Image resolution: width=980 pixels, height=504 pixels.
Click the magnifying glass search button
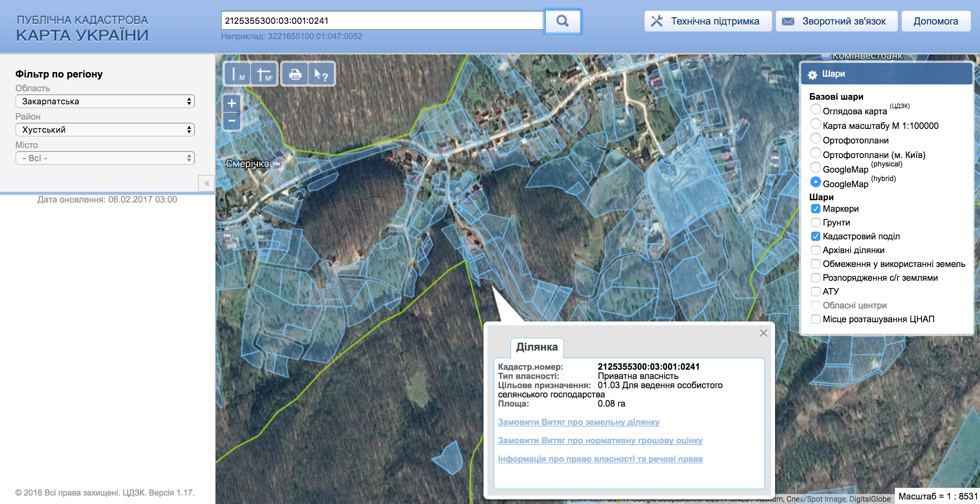pos(563,21)
